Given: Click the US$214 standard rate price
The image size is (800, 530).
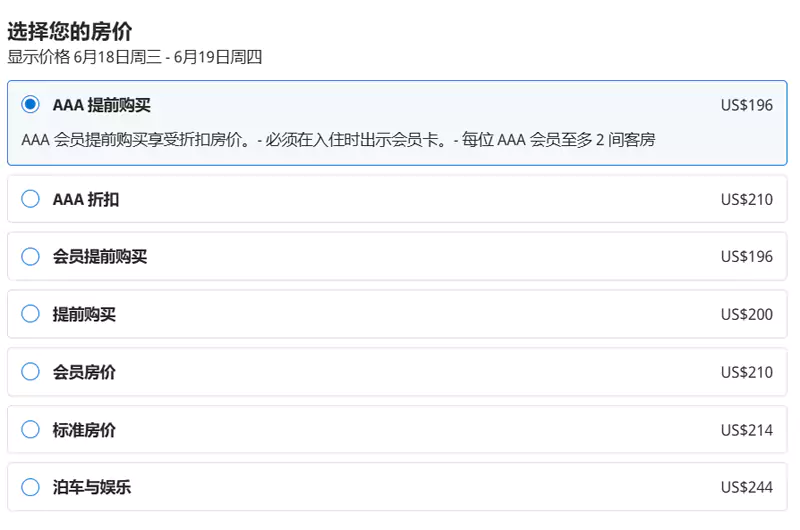Looking at the screenshot, I should (x=746, y=430).
